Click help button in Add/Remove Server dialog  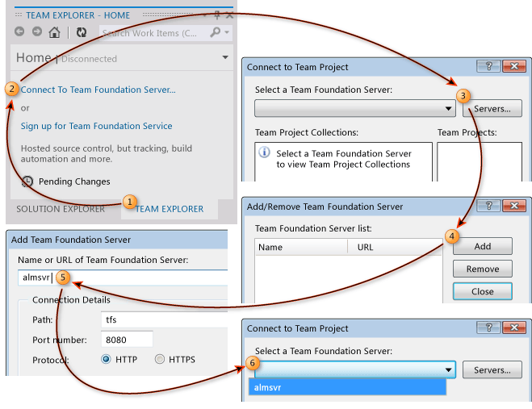click(x=488, y=206)
